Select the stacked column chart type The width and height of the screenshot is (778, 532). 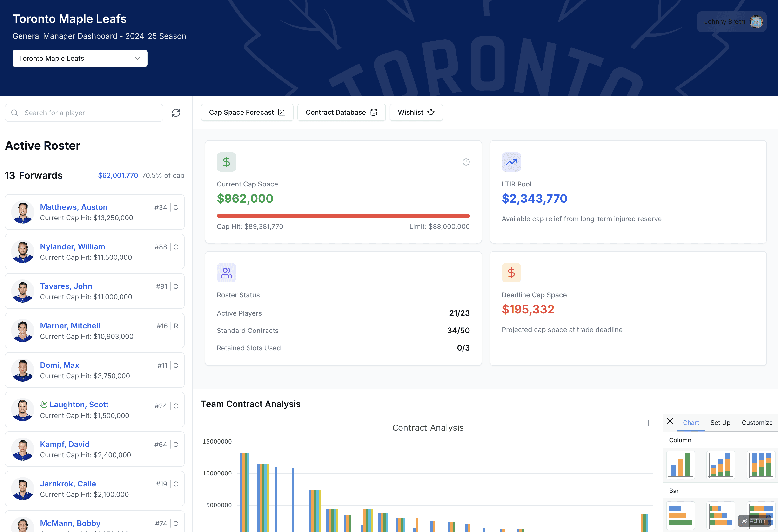click(x=721, y=465)
